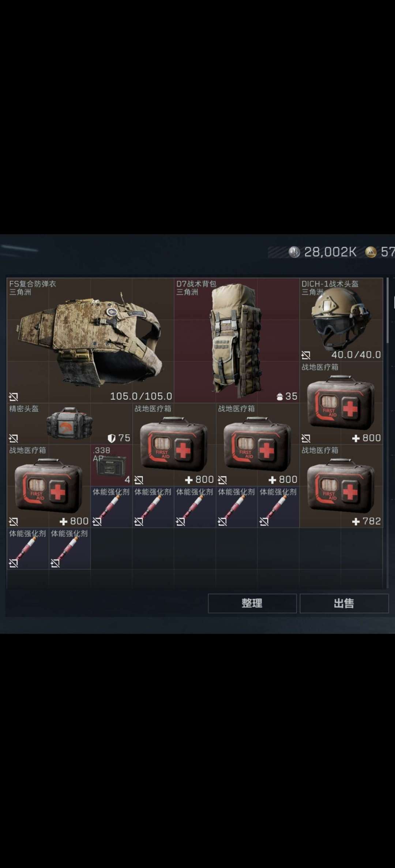Select the .338 AP ammo box
This screenshot has height=868, width=395.
tap(111, 465)
